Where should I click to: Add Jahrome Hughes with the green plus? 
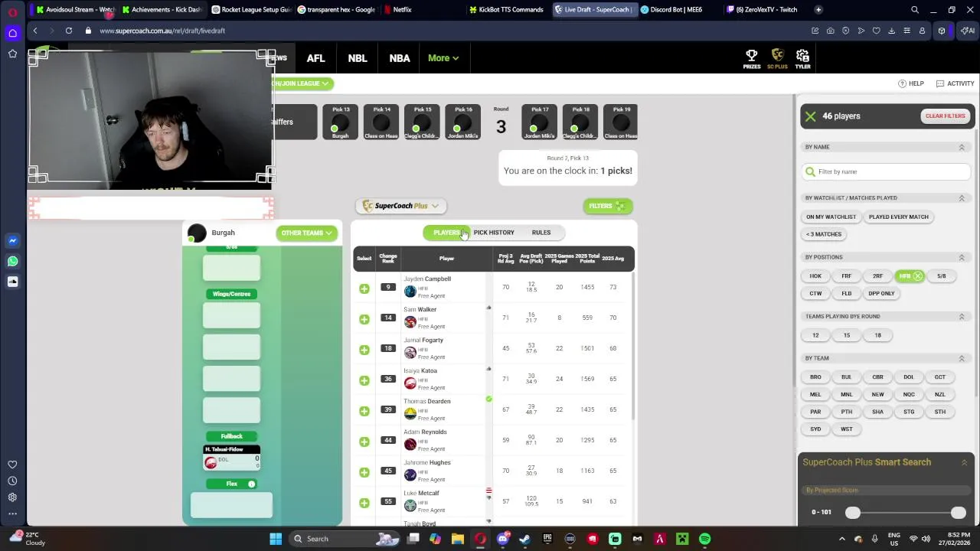pos(364,472)
